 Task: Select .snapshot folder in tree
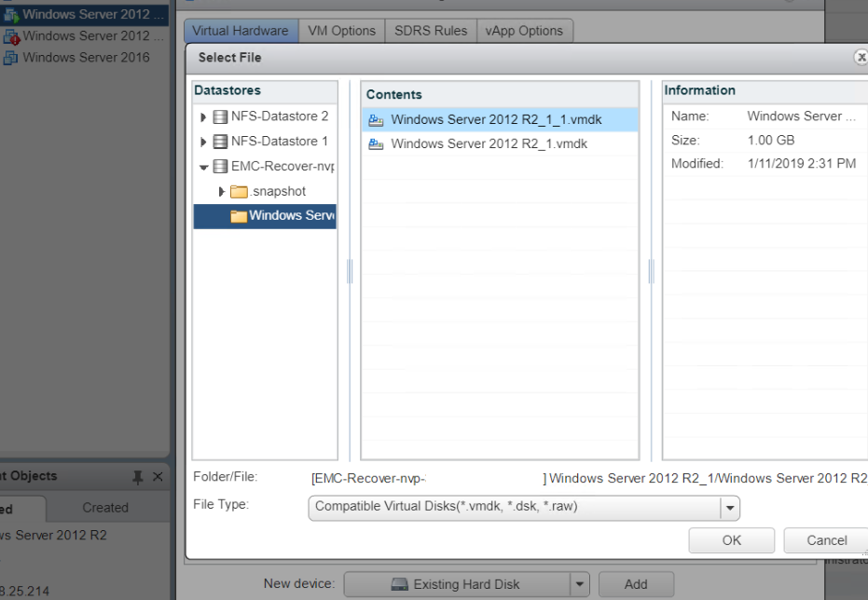pyautogui.click(x=277, y=191)
